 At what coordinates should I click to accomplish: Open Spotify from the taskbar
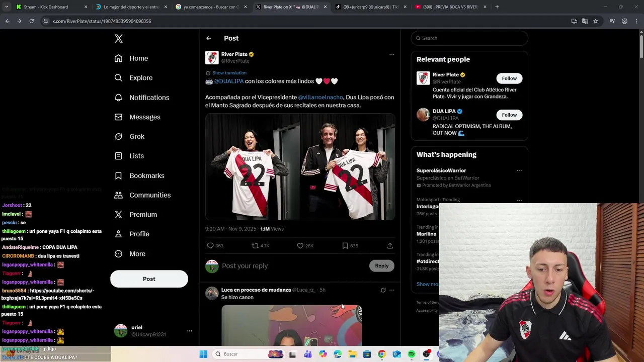point(412,354)
